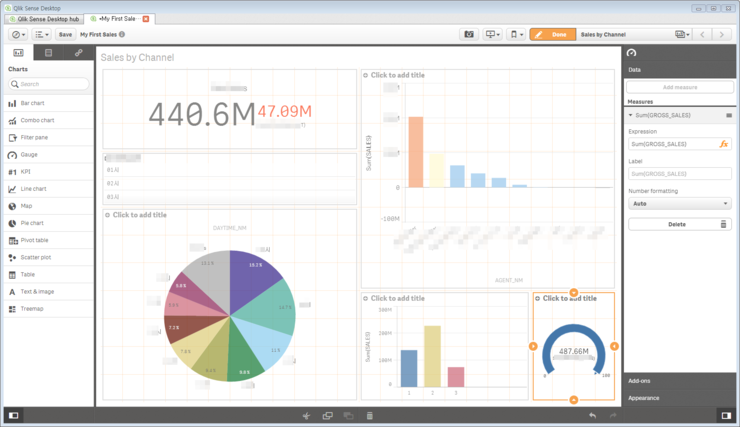740x427 pixels.
Task: Select Gauge from the chart list
Action: 49,155
